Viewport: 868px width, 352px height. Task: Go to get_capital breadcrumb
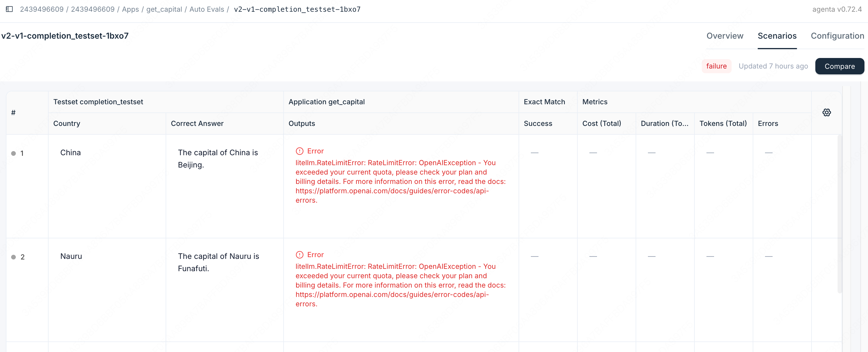[164, 9]
